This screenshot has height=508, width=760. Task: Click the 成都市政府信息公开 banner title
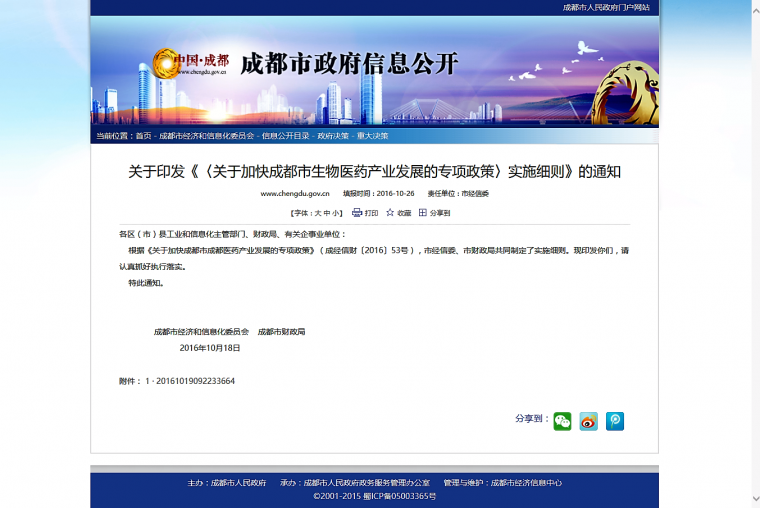click(x=349, y=65)
